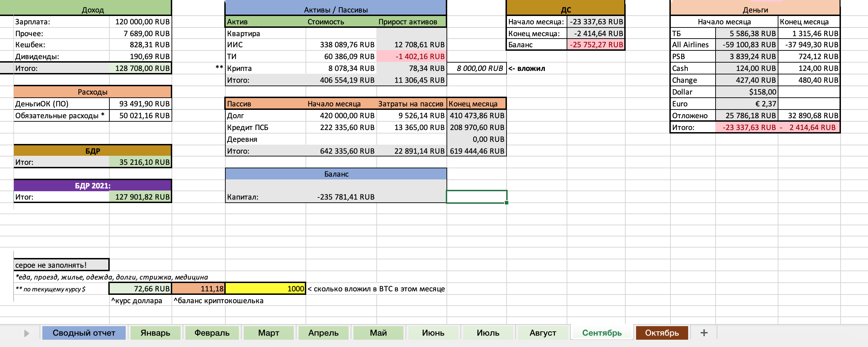Go to the Май sheet
Screen dimensions: 868x347
click(378, 333)
